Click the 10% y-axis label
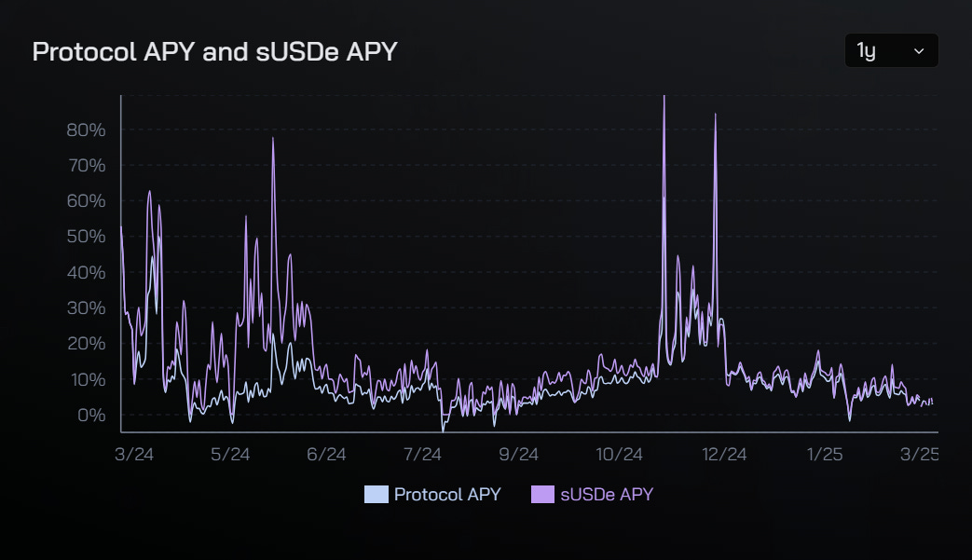Viewport: 972px width, 560px height. (88, 379)
